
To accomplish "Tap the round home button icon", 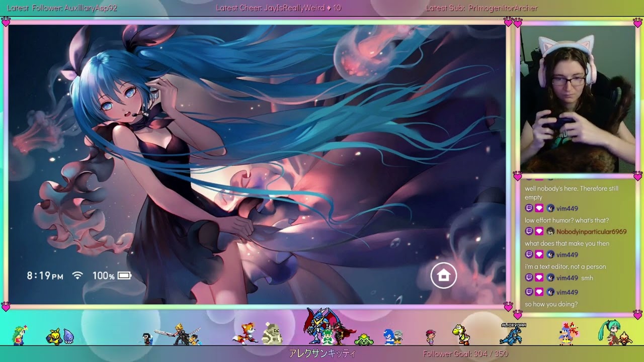I will pos(443,275).
